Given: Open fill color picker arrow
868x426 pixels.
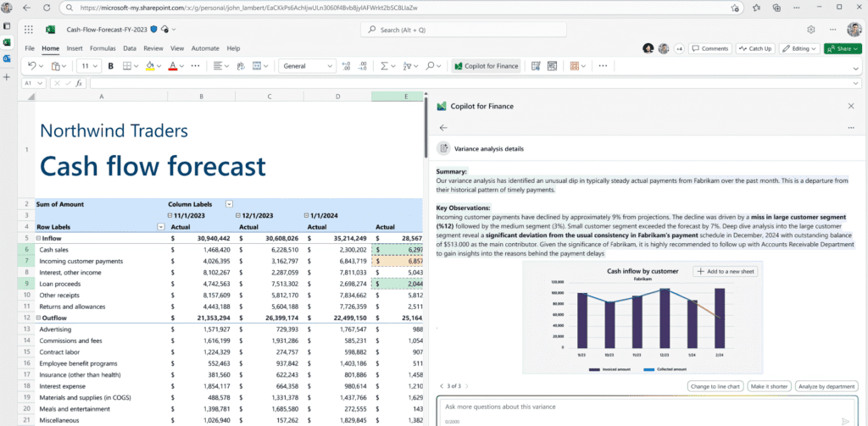Looking at the screenshot, I should click(159, 66).
